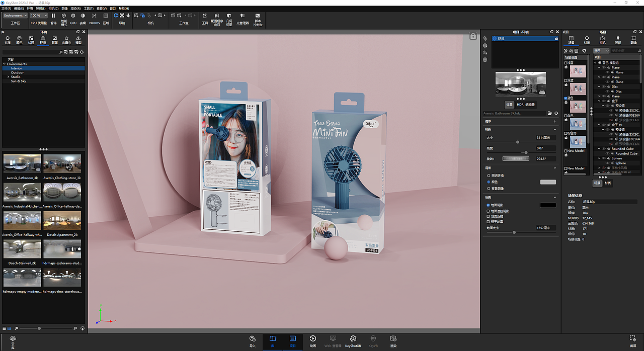Click the 旋转 rotation value field
This screenshot has width=644, height=351.
546,158
